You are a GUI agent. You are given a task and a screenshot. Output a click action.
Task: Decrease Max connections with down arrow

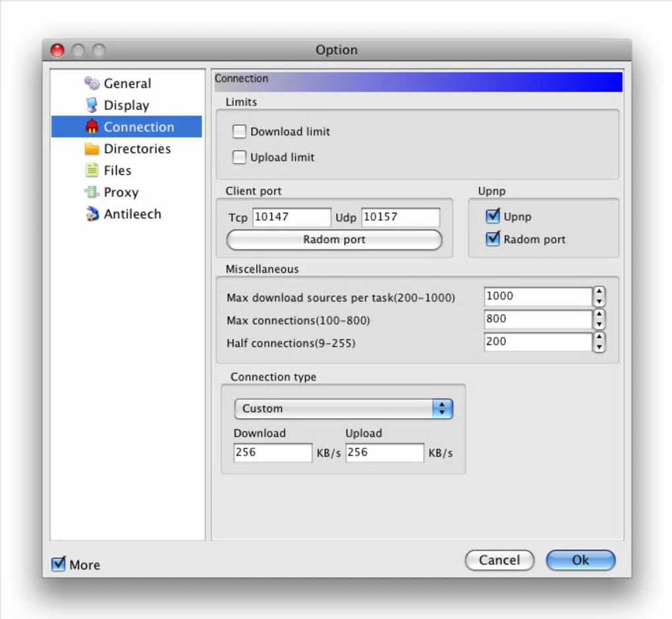pyautogui.click(x=599, y=324)
